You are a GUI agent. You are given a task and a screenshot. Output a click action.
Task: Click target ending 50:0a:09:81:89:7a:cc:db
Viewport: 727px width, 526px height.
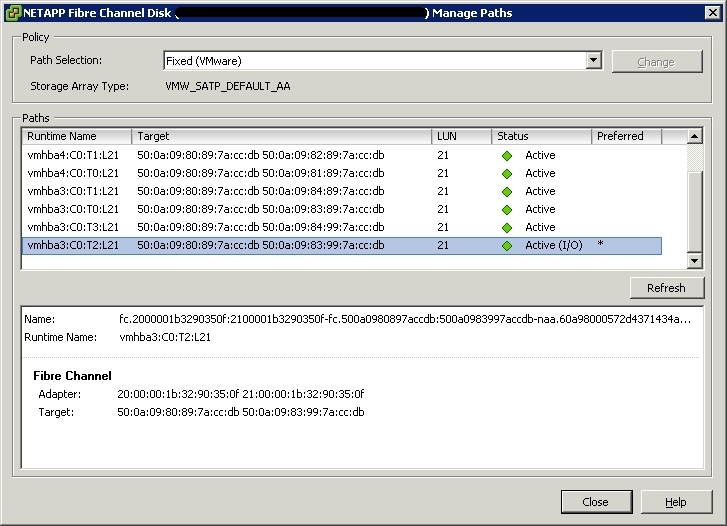tap(323, 173)
